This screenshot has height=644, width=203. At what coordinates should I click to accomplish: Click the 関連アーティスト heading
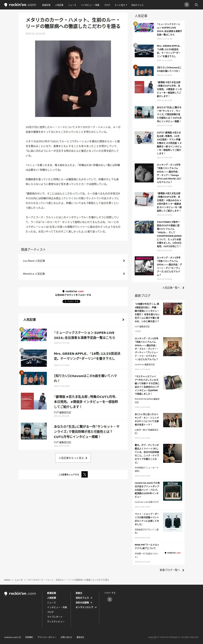(x=33, y=250)
